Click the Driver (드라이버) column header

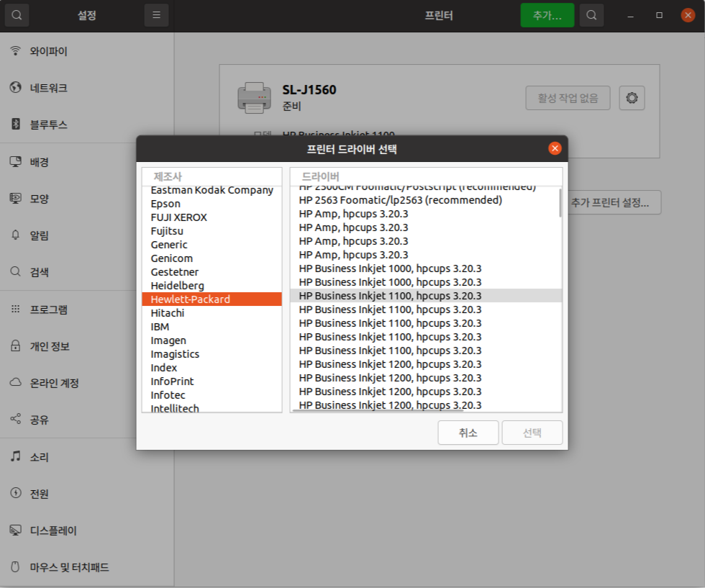[426, 177]
